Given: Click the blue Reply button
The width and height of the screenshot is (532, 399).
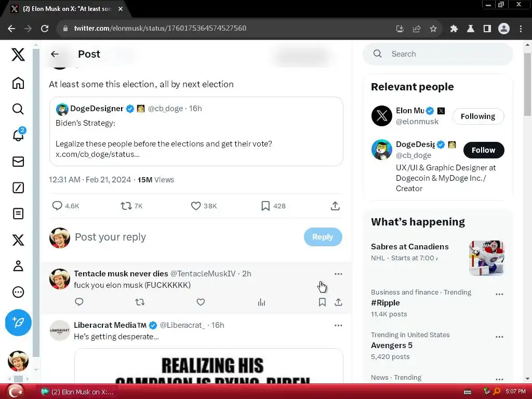Looking at the screenshot, I should [x=323, y=237].
